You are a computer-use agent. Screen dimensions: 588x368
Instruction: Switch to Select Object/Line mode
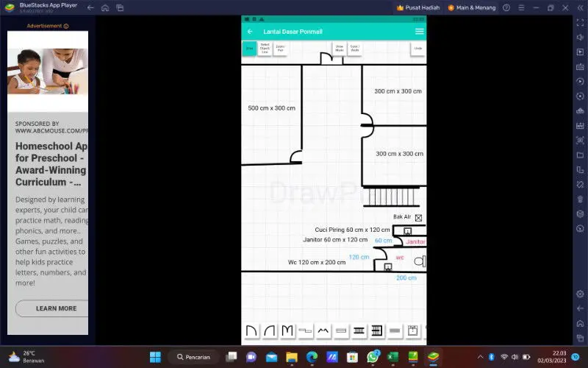pyautogui.click(x=265, y=49)
